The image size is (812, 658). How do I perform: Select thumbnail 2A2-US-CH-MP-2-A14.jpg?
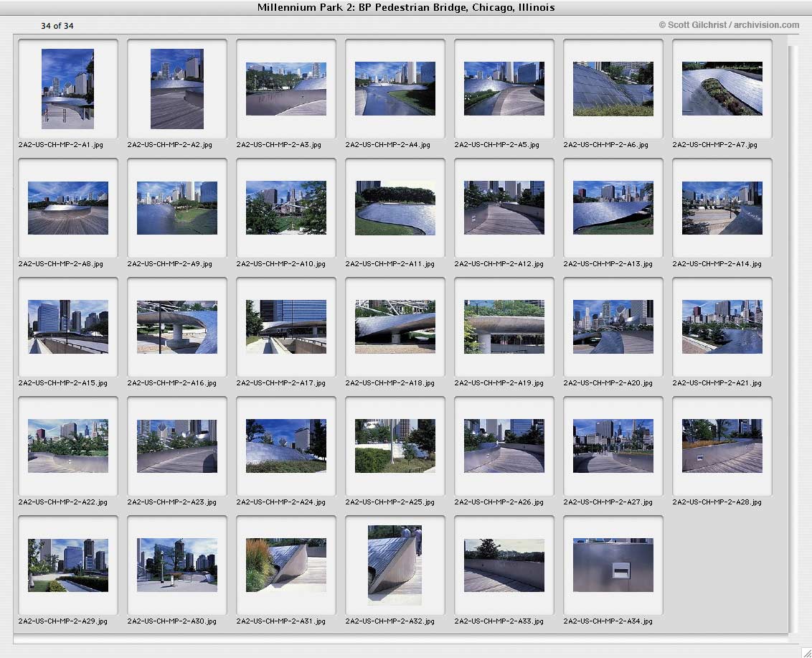click(722, 208)
